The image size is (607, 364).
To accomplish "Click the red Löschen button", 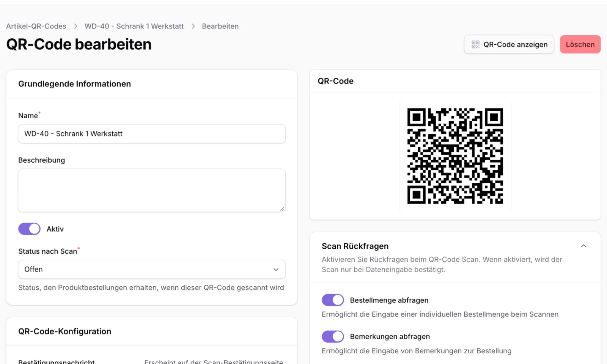I will pos(580,44).
